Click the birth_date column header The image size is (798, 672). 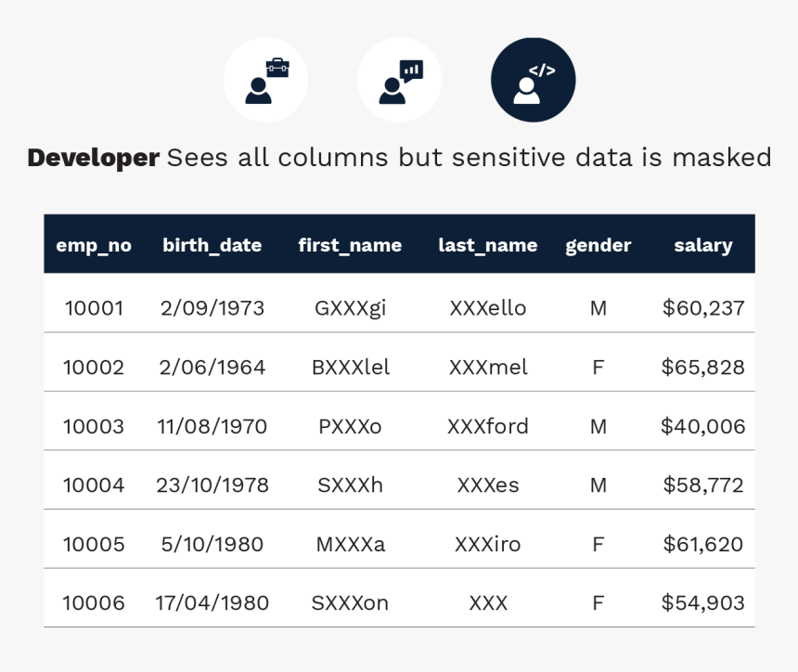[x=212, y=245]
